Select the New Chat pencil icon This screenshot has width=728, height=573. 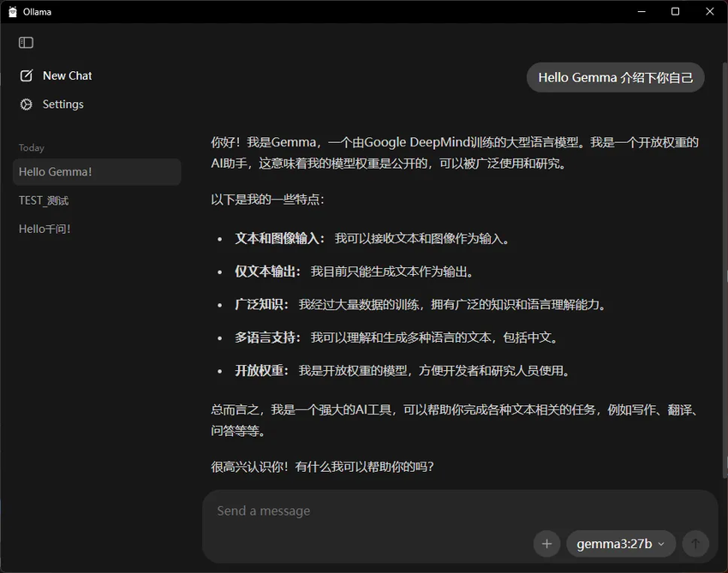tap(26, 75)
